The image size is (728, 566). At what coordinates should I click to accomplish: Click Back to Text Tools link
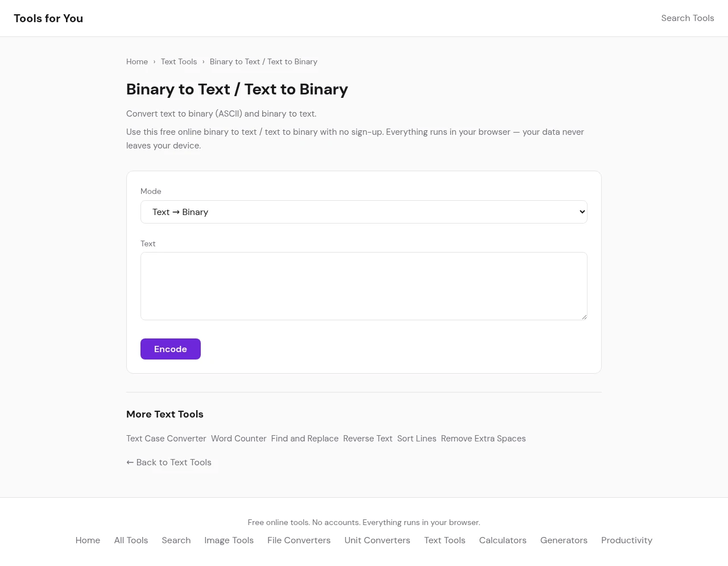[x=169, y=462]
